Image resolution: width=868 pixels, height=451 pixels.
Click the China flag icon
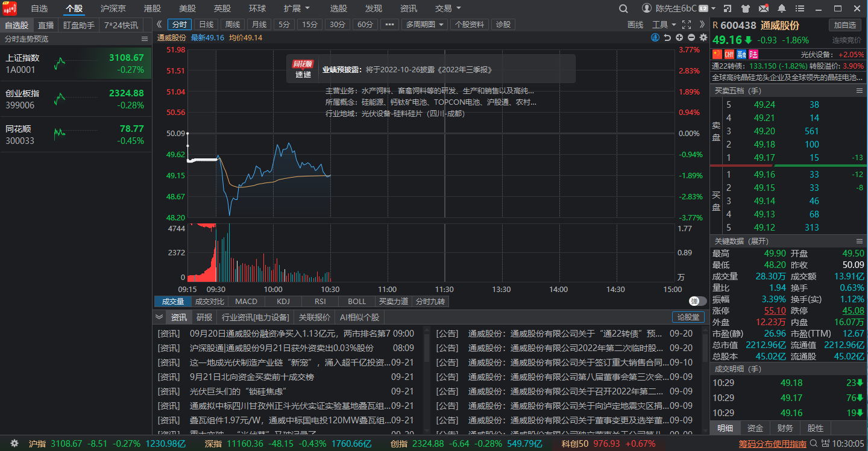point(717,54)
